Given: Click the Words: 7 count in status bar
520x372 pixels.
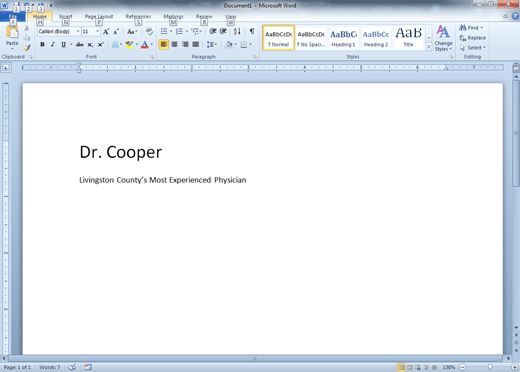Looking at the screenshot, I should point(50,367).
